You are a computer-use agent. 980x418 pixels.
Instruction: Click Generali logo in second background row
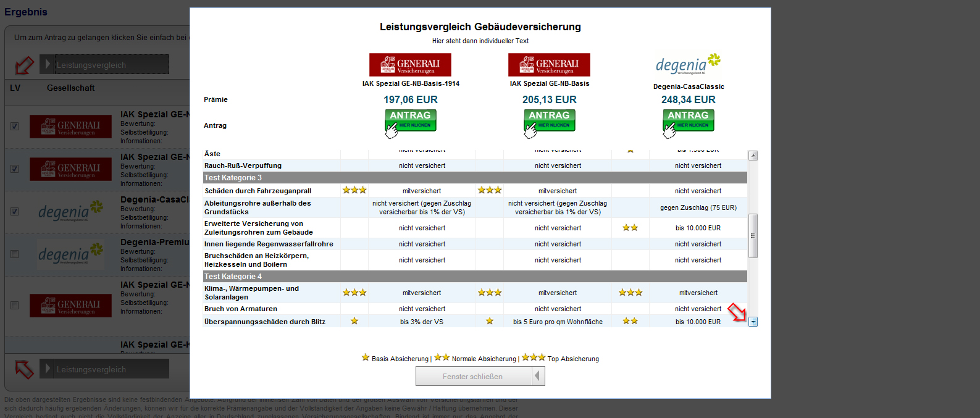(70, 169)
